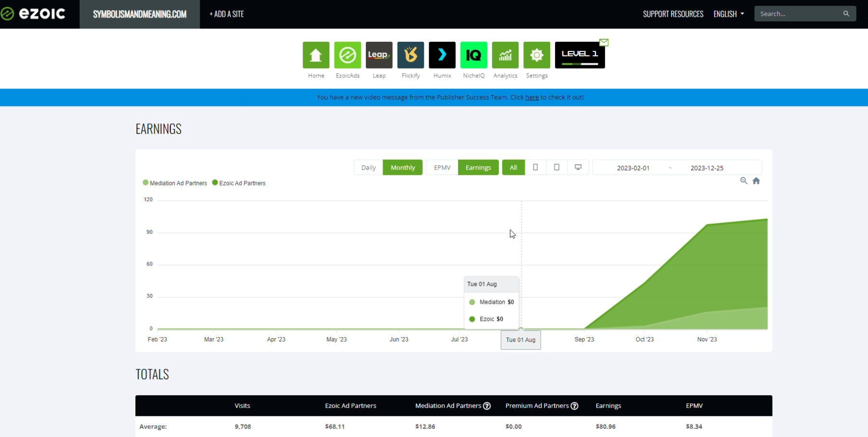The height and width of the screenshot is (437, 868).
Task: Click the search magnifier icon
Action: [x=846, y=14]
